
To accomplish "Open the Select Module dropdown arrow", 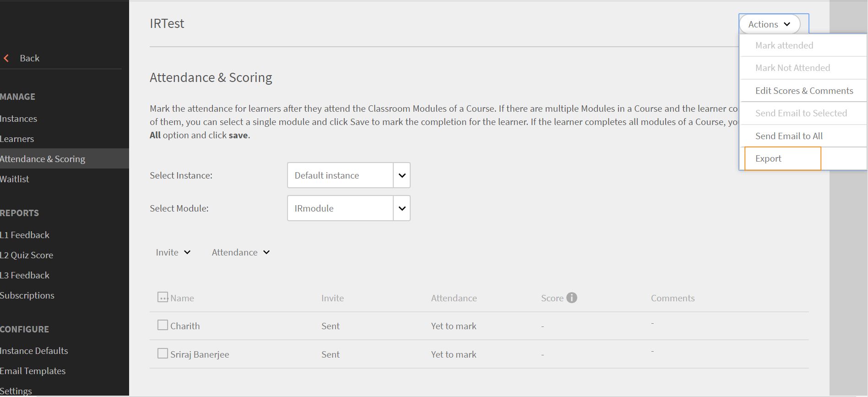I will pos(402,208).
